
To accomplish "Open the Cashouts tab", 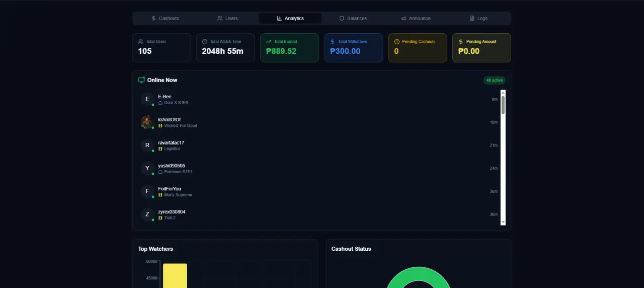I will pos(165,18).
